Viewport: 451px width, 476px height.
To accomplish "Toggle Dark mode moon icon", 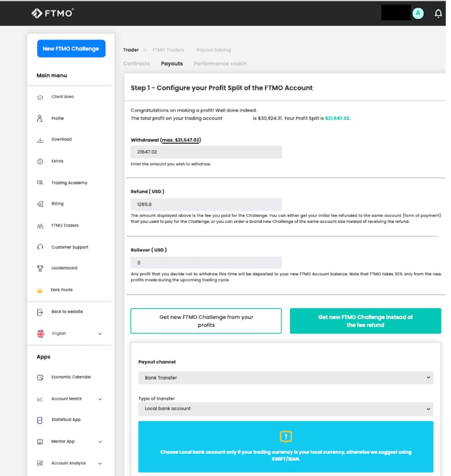I will coord(39,290).
